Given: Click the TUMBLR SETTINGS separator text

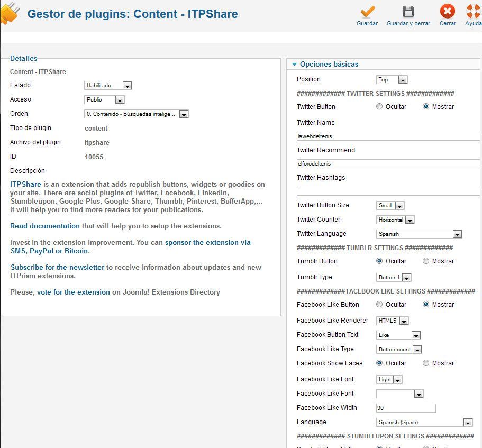Looking at the screenshot, I should click(x=375, y=248).
